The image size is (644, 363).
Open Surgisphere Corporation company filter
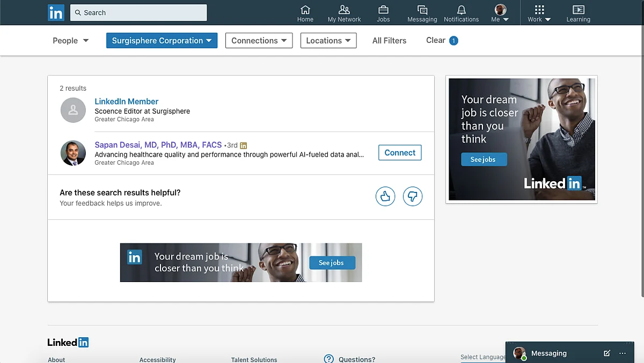point(162,41)
